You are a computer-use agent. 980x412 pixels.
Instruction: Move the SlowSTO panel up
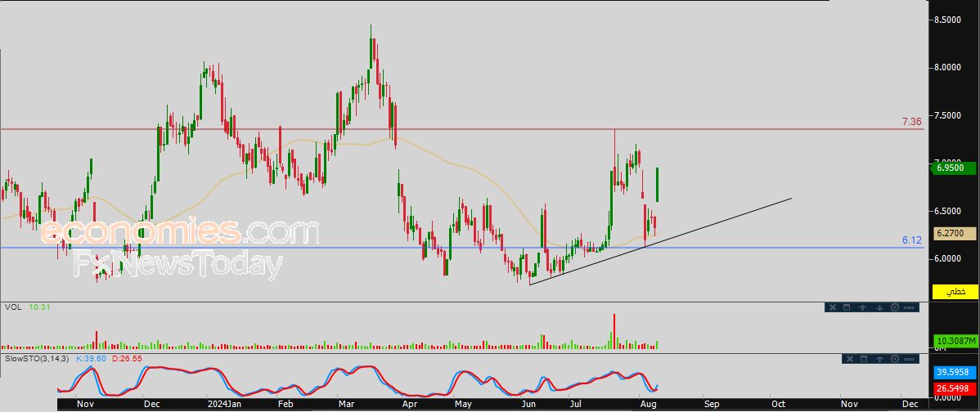pyautogui.click(x=879, y=359)
